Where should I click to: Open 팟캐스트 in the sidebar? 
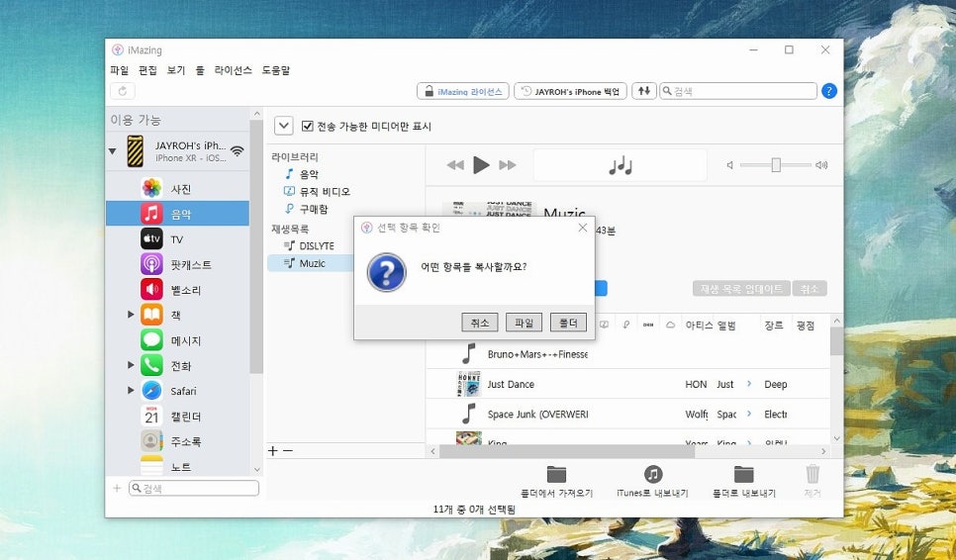[177, 264]
